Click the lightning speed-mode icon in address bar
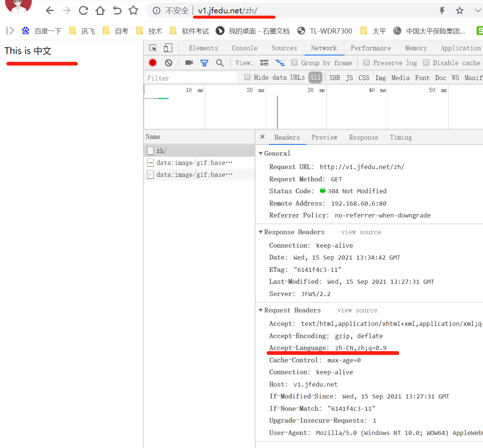This screenshot has width=483, height=448. coord(442,10)
